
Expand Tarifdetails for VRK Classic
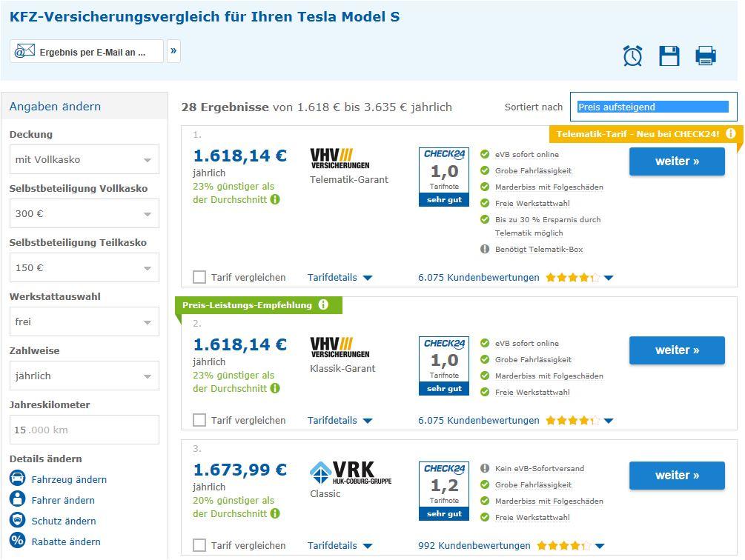tap(340, 546)
